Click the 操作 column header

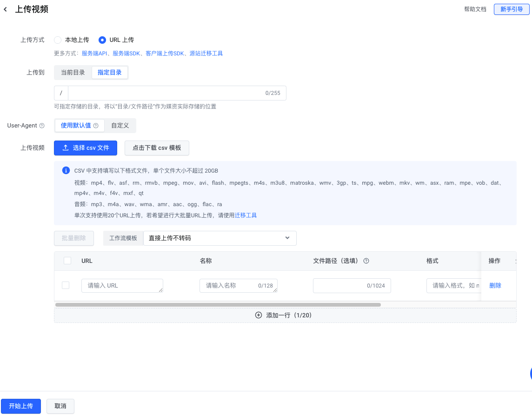point(494,261)
